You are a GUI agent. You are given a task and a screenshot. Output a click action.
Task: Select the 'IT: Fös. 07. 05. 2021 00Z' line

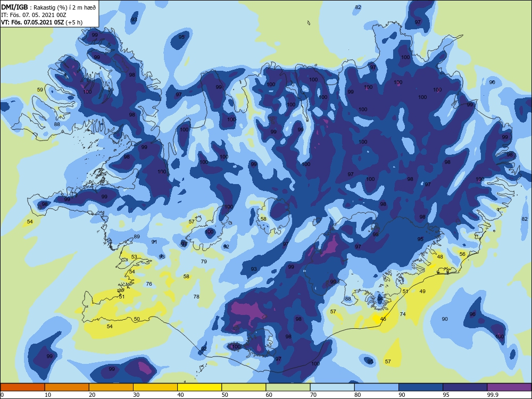click(34, 15)
